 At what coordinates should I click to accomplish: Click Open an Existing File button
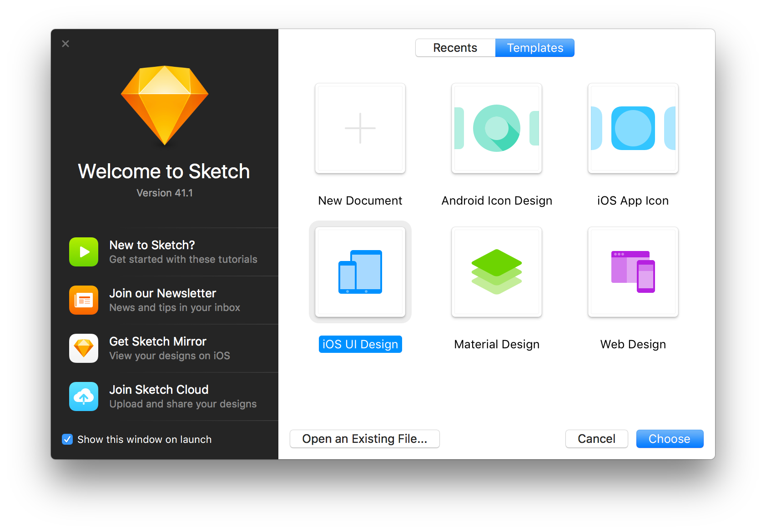(365, 439)
